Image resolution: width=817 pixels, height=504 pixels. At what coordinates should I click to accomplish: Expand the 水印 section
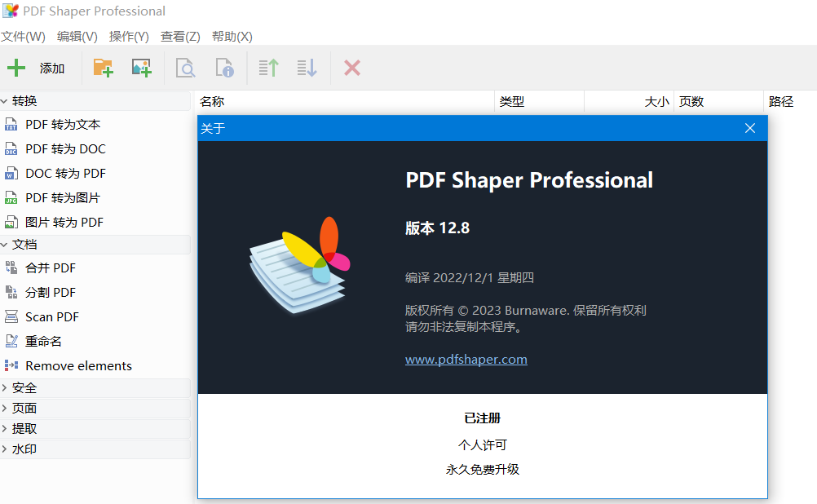4,449
